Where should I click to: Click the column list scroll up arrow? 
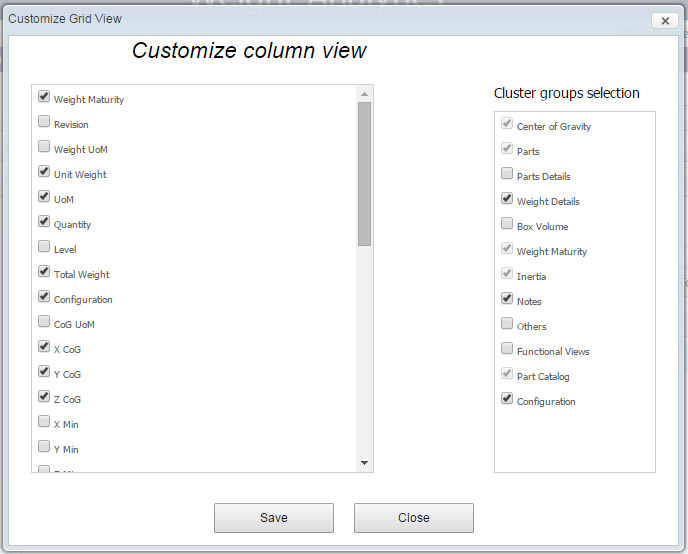[364, 94]
